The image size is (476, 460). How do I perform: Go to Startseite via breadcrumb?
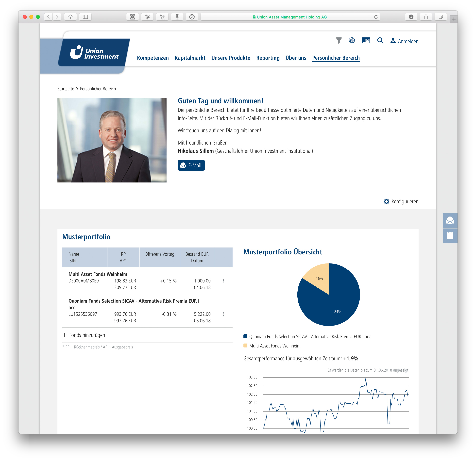coord(66,89)
